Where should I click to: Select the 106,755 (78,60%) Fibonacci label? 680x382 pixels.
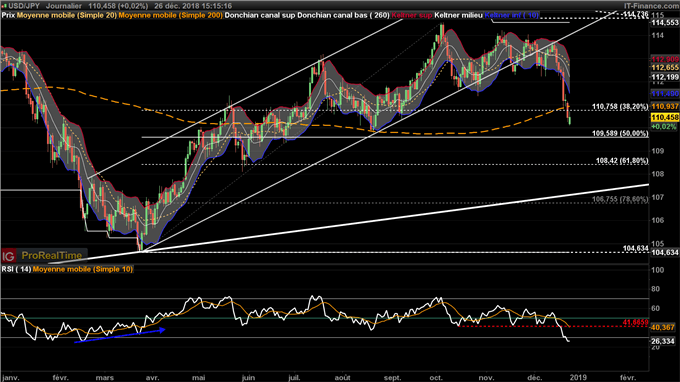[620, 199]
